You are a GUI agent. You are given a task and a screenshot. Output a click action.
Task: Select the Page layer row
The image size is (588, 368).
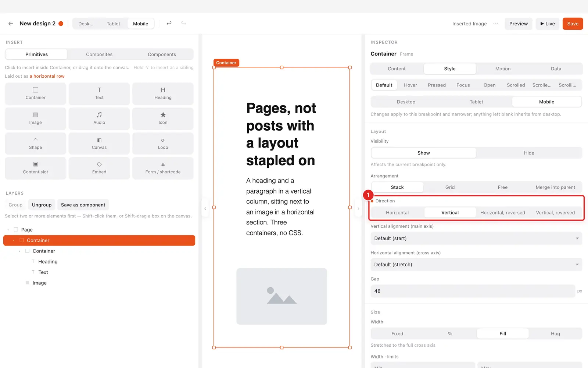99,230
